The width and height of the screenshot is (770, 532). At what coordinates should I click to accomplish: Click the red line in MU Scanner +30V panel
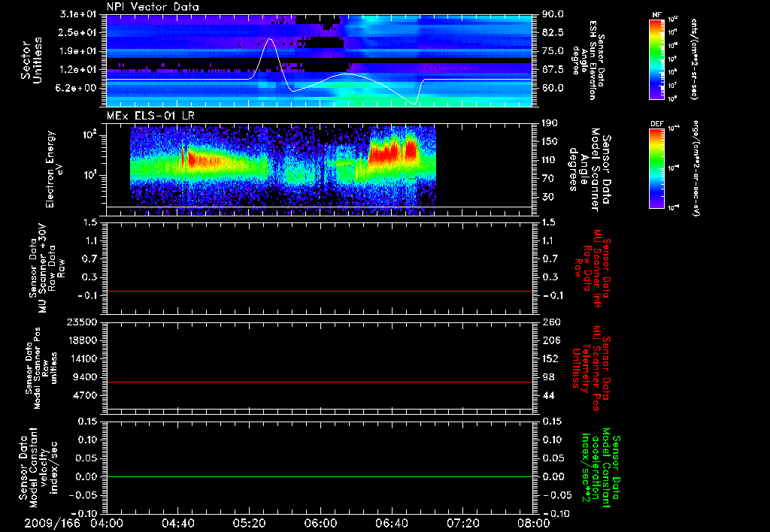click(x=320, y=292)
